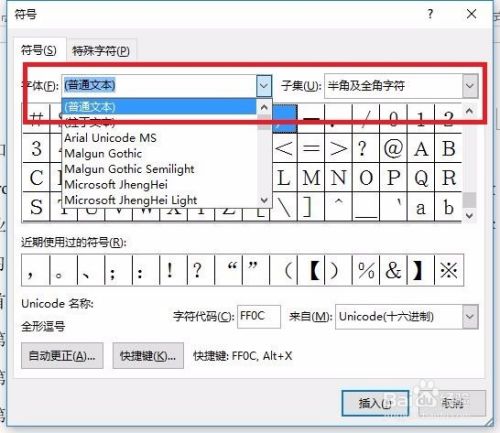Choose the recently used ideographic period 。
The height and width of the screenshot is (433, 500).
[x=63, y=270]
